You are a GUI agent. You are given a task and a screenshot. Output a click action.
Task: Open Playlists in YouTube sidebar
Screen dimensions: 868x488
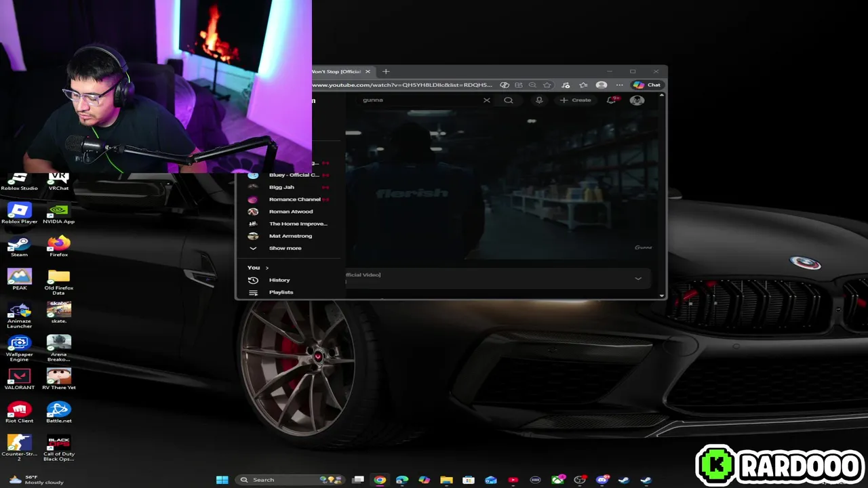(x=288, y=292)
